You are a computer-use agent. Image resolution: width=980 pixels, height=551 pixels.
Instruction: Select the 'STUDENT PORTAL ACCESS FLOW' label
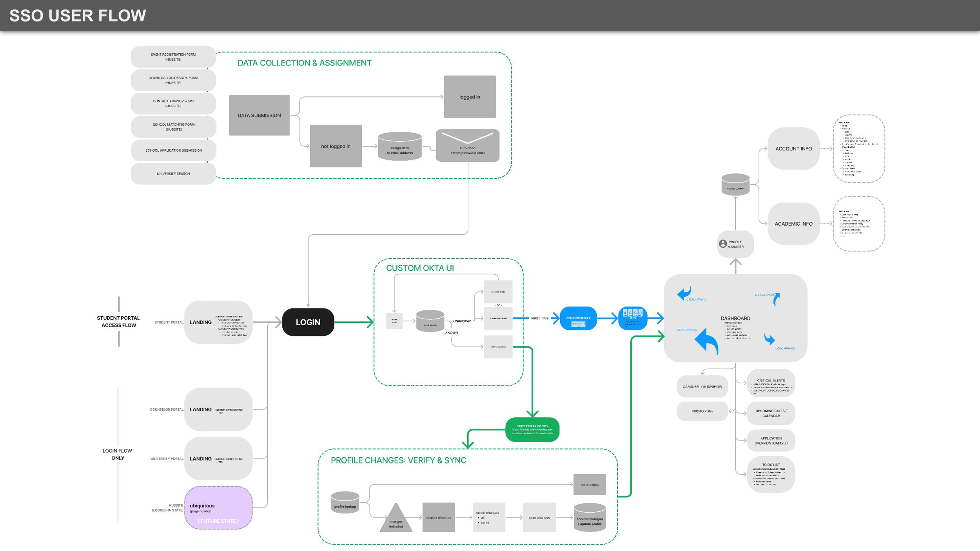click(118, 322)
